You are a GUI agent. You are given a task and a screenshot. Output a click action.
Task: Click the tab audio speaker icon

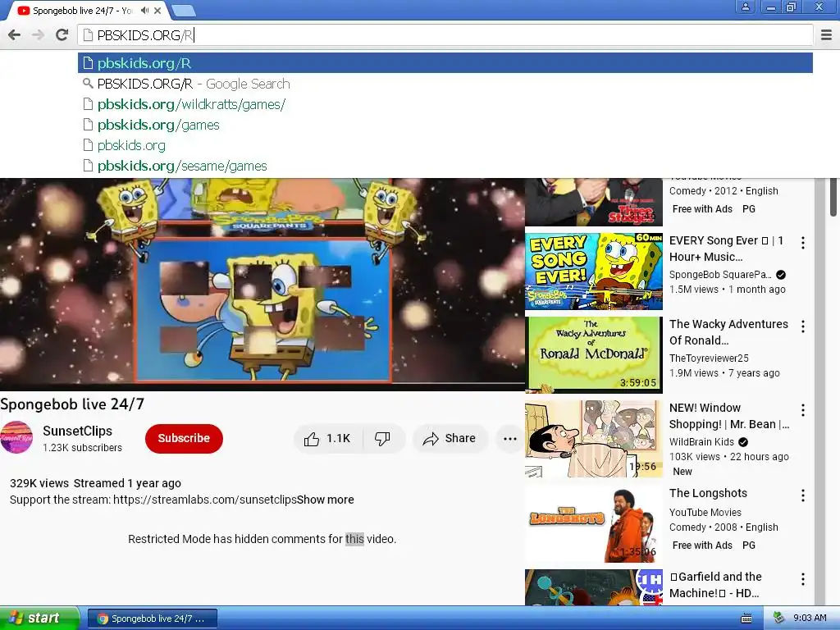tap(144, 10)
